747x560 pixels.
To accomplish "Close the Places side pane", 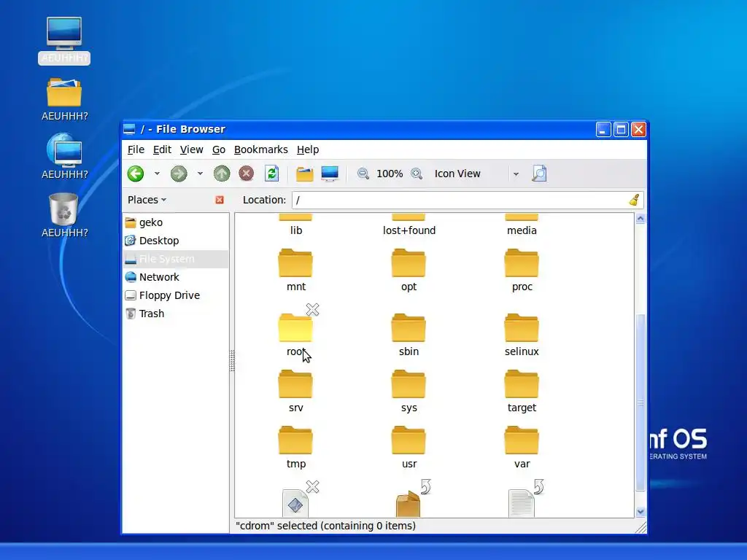I will tap(220, 200).
